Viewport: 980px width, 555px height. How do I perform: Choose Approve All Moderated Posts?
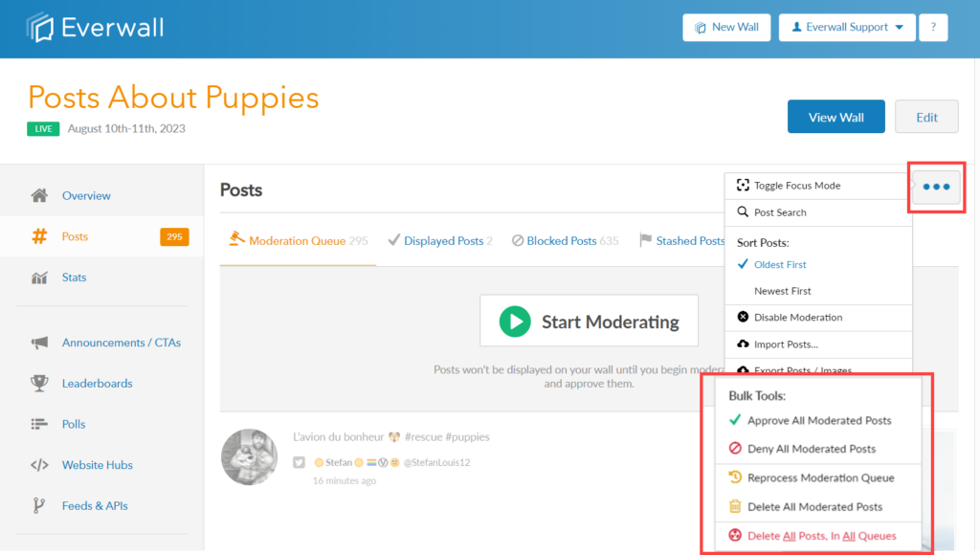(x=818, y=420)
